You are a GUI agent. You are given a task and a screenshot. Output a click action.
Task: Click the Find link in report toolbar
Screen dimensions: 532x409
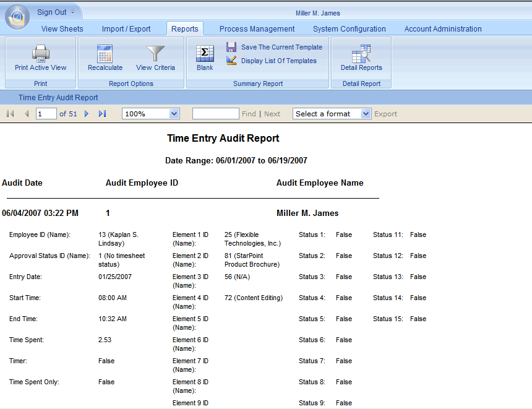coord(249,114)
